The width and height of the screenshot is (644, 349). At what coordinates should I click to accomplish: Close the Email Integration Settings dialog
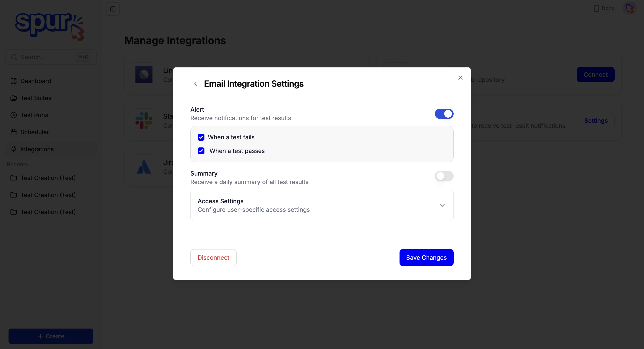460,78
